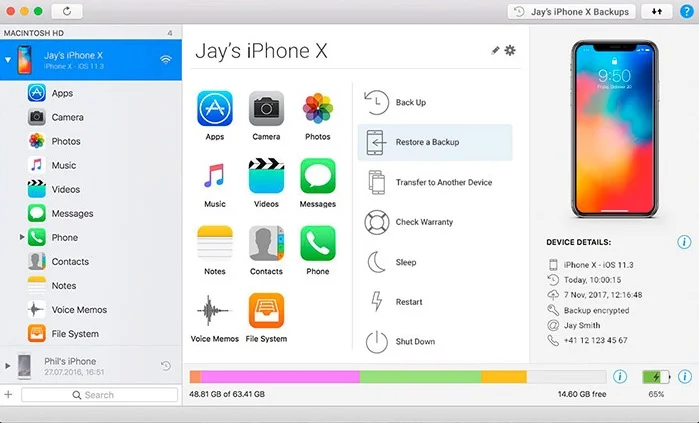Click the 'Backup encrypted' detail row

(x=588, y=310)
